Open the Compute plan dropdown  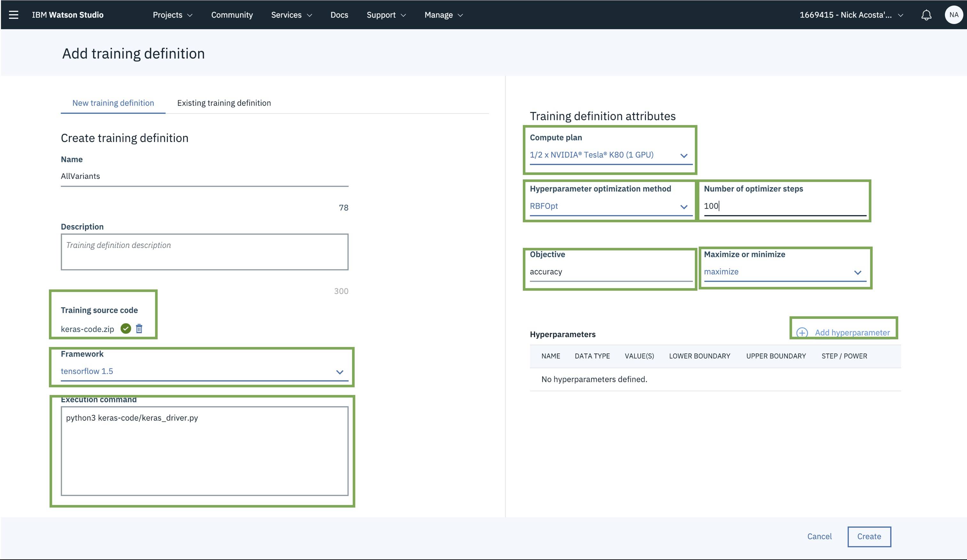[611, 155]
